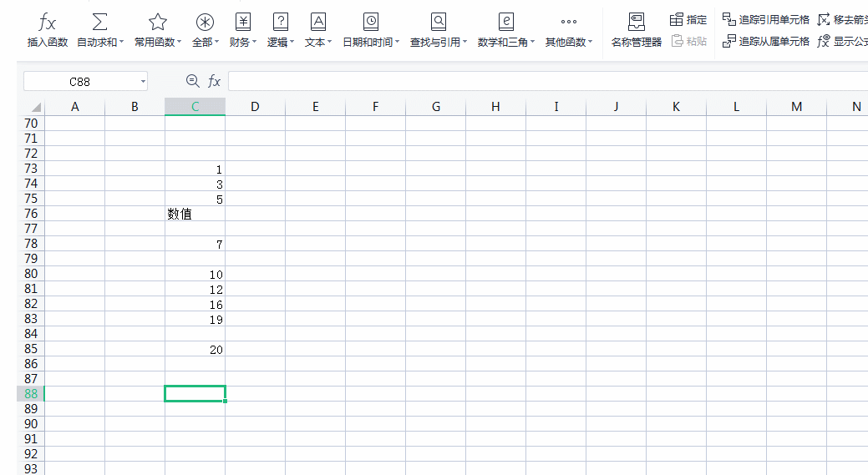The image size is (868, 475).
Task: Click cell C75 containing 5
Action: click(x=195, y=199)
